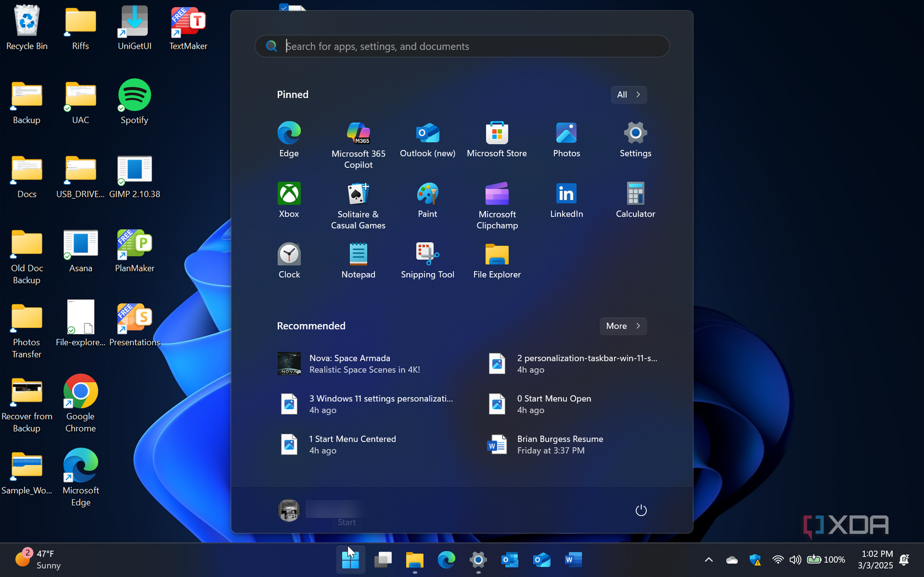Open the power options button
The height and width of the screenshot is (577, 924).
(x=641, y=510)
